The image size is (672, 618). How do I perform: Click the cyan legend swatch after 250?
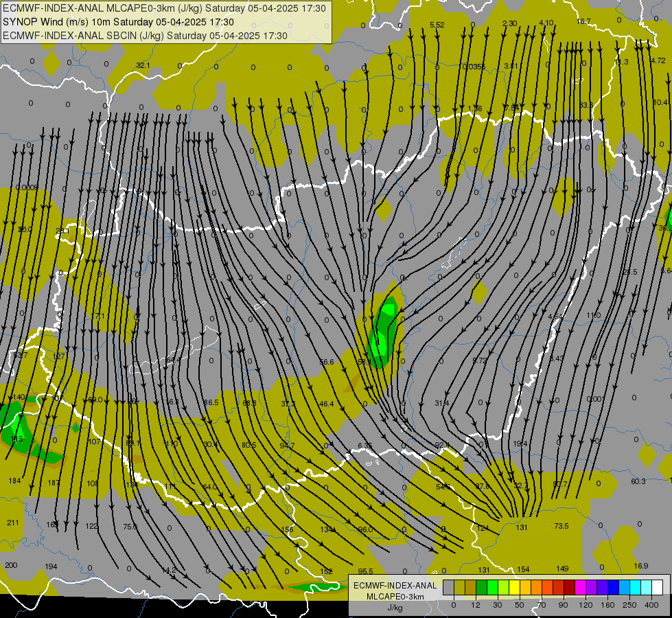pyautogui.click(x=635, y=587)
